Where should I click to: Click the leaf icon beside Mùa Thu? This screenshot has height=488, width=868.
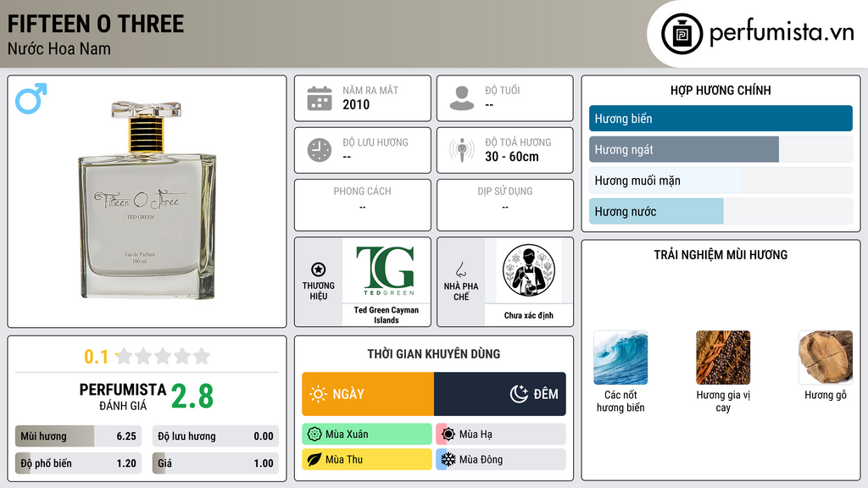(314, 459)
